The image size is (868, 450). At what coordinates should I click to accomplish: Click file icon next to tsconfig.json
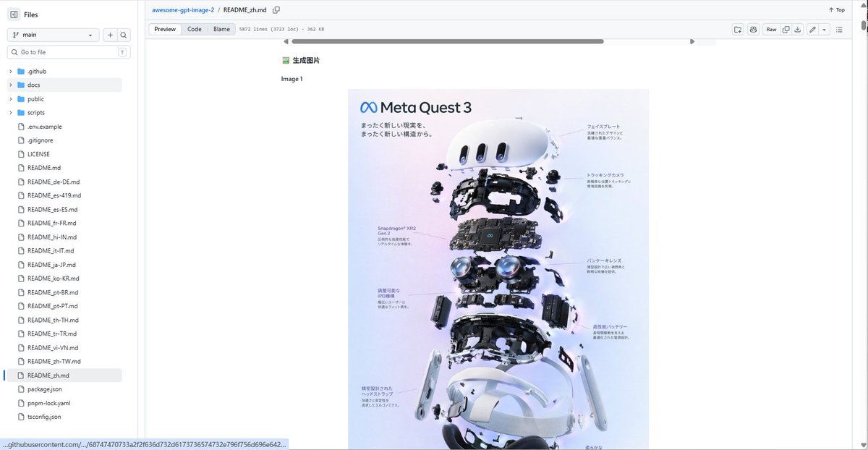tap(21, 417)
